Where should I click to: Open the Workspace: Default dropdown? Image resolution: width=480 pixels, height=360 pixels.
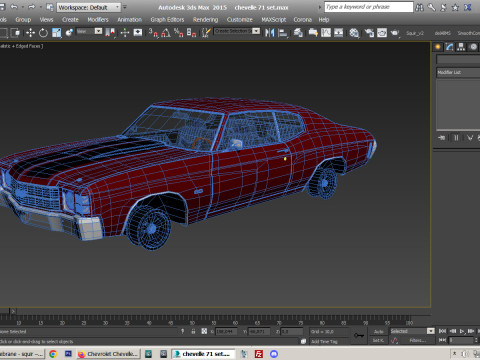89,7
